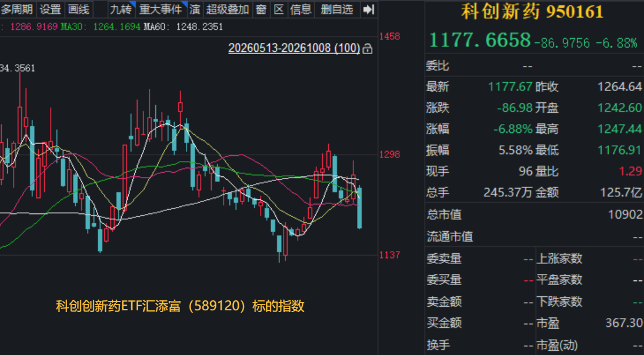Click the 窗 window toolbar button
The image size is (644, 355).
click(261, 9)
